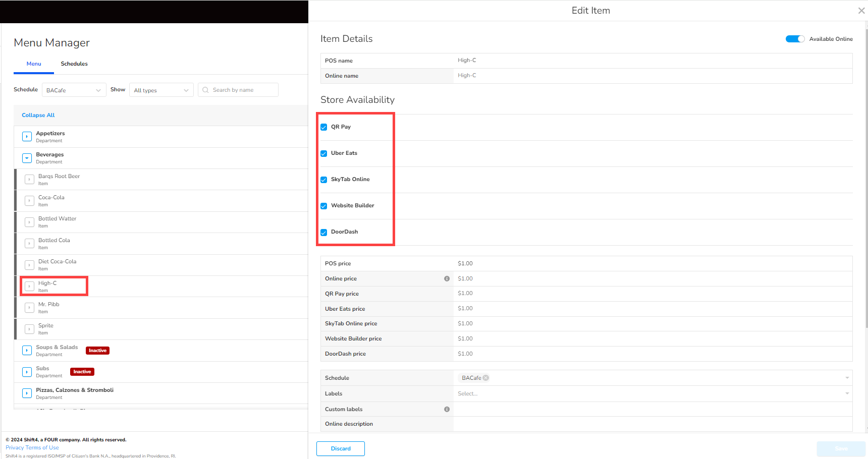868x459 pixels.
Task: Click the High-C item arrow icon
Action: click(x=30, y=286)
